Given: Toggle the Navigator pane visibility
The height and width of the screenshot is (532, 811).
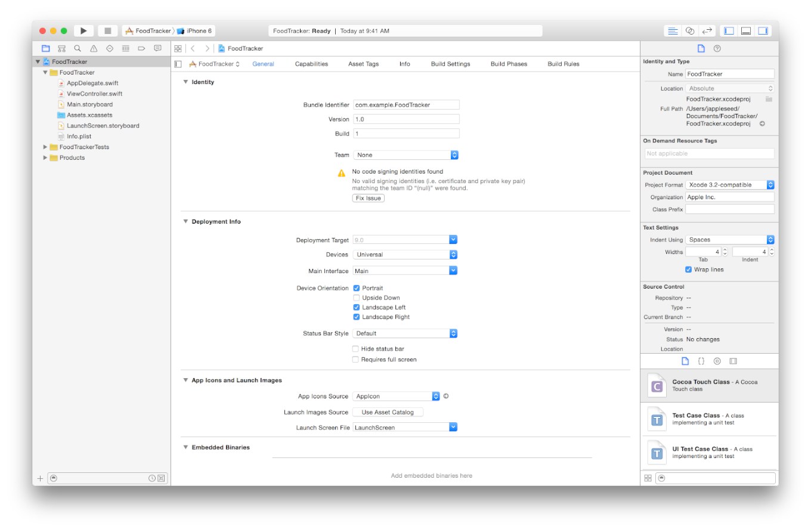Looking at the screenshot, I should pos(729,31).
